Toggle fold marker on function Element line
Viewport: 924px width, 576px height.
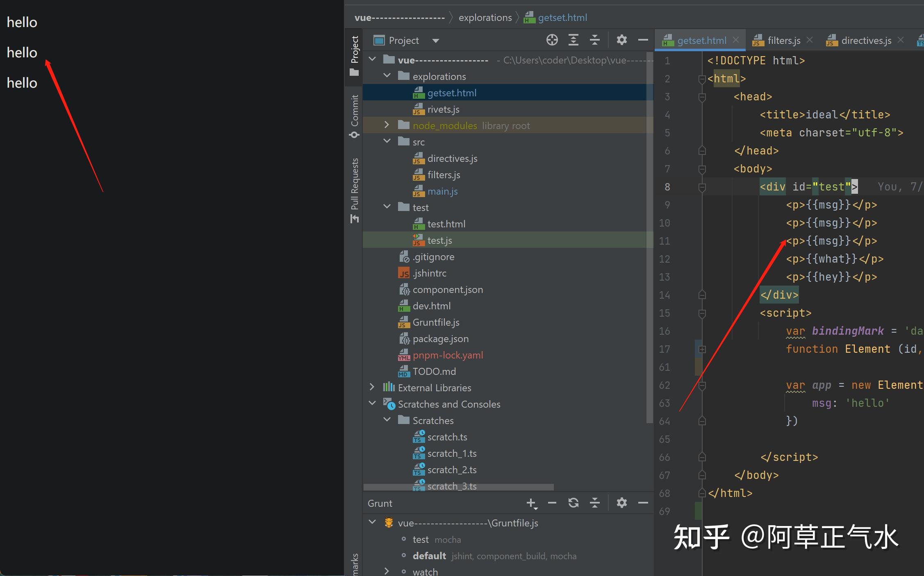coord(702,349)
